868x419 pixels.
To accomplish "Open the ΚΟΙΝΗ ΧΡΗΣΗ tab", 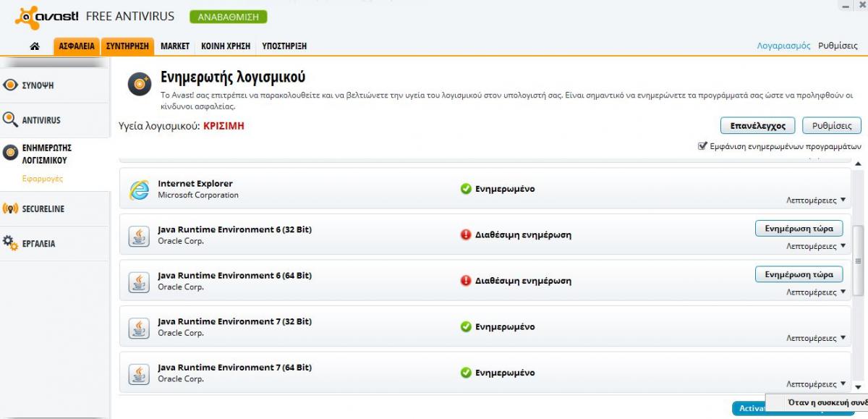I will click(x=226, y=46).
